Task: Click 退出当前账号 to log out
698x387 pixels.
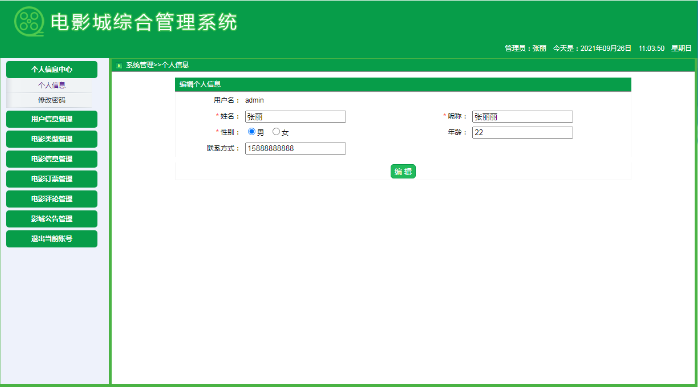Action: click(x=52, y=239)
